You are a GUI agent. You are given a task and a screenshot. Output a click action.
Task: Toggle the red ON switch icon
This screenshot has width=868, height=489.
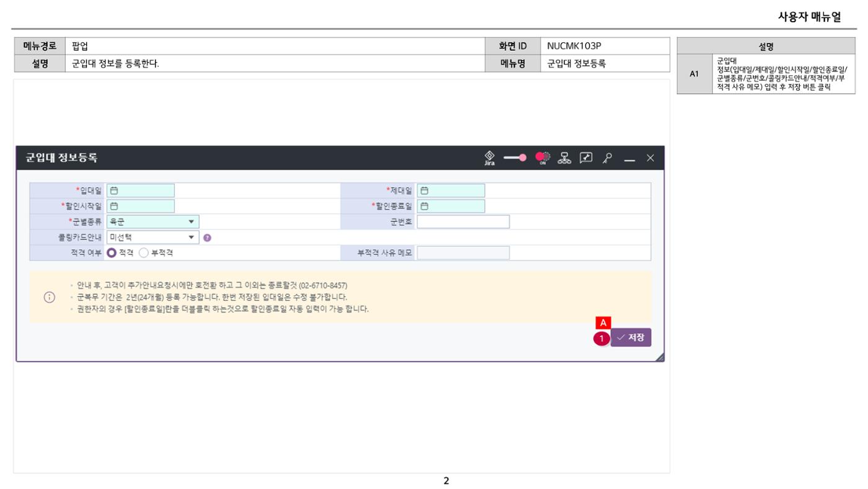543,158
